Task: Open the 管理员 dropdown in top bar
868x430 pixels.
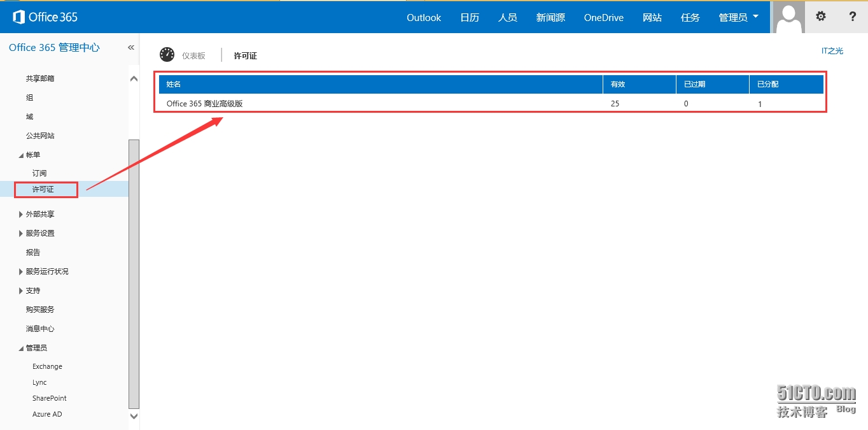Action: (x=738, y=17)
